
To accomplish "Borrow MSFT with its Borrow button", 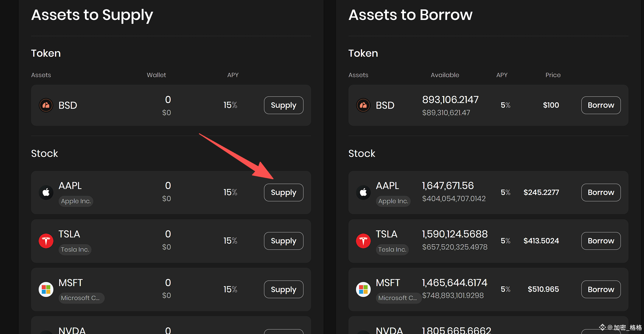I will (601, 289).
